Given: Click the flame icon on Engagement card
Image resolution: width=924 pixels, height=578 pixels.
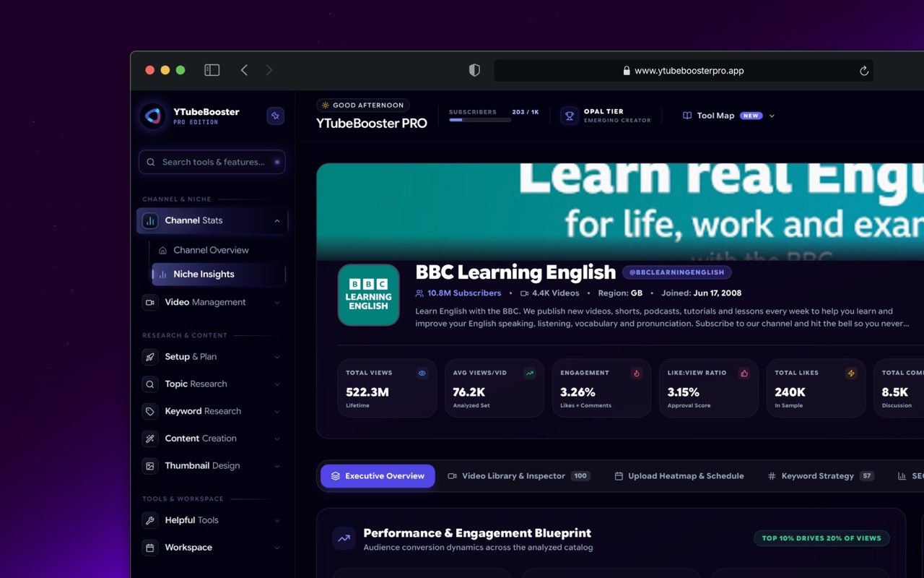Looking at the screenshot, I should 637,374.
